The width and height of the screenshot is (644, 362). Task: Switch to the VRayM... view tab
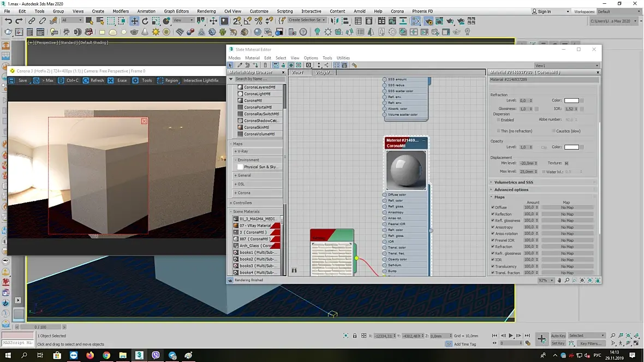(x=324, y=73)
